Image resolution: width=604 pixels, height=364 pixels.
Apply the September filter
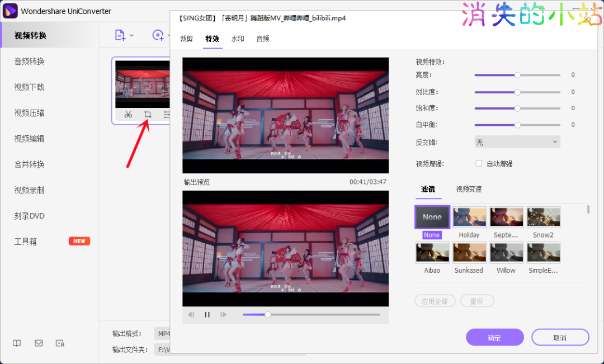(506, 218)
